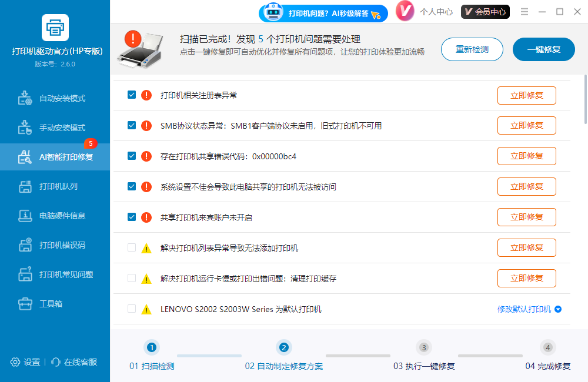588x382 pixels.
Task: Open 打印机常见问题 in the sidebar
Action: point(66,274)
